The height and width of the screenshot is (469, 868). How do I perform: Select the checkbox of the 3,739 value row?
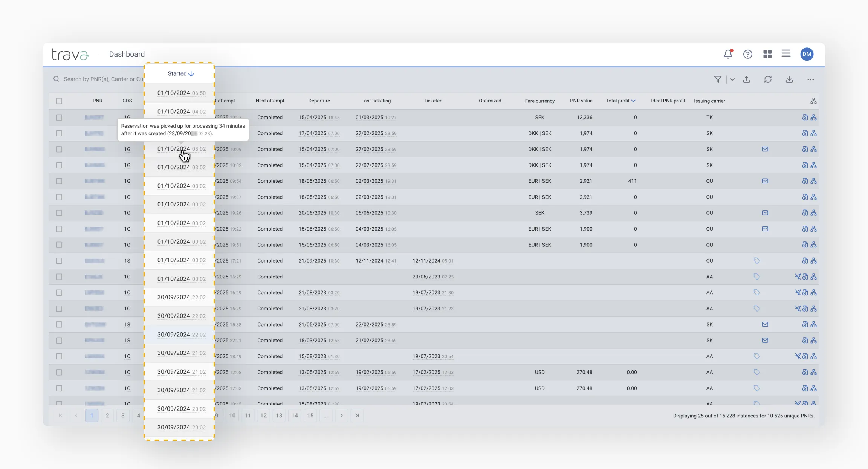(x=59, y=213)
